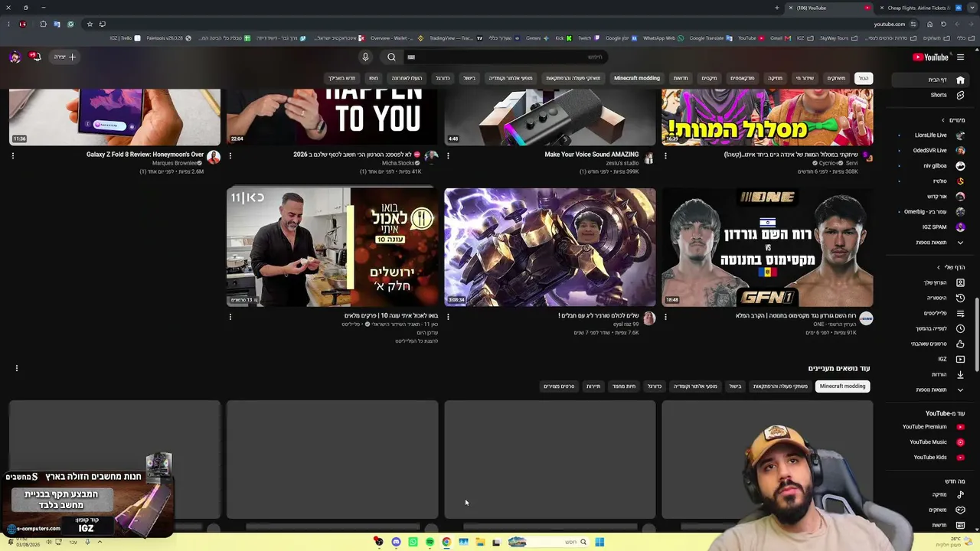980x551 pixels.
Task: Open the YouTube hamburger guide menu
Action: (960, 57)
